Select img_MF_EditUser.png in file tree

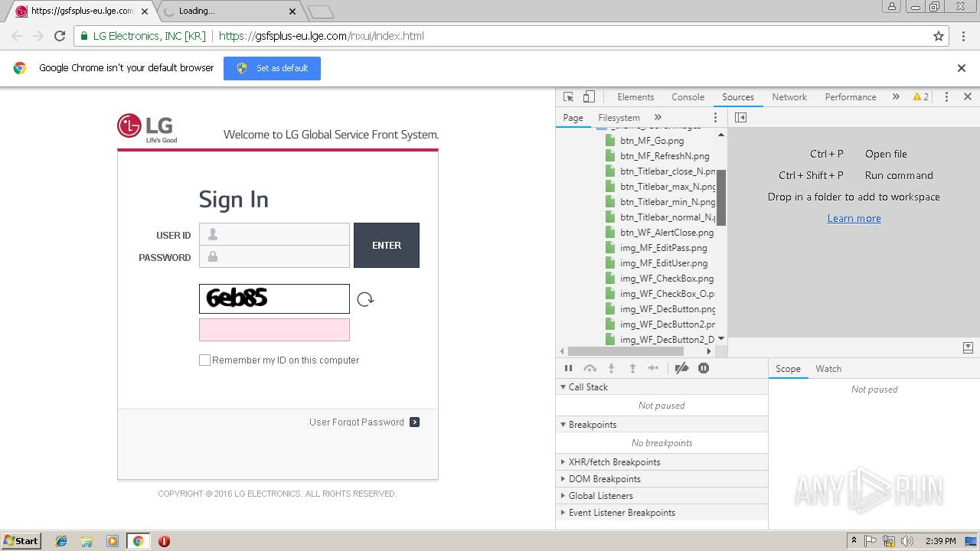pos(664,263)
